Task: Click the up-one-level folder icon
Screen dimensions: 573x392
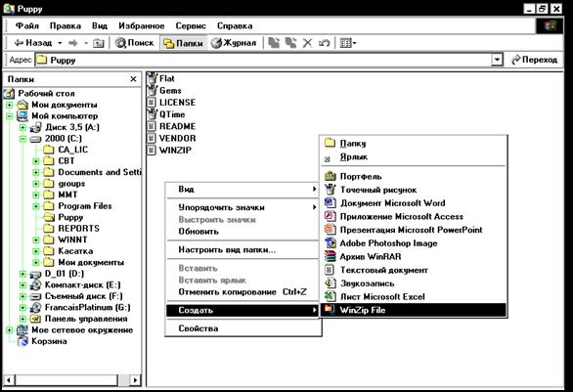Action: pyautogui.click(x=98, y=43)
